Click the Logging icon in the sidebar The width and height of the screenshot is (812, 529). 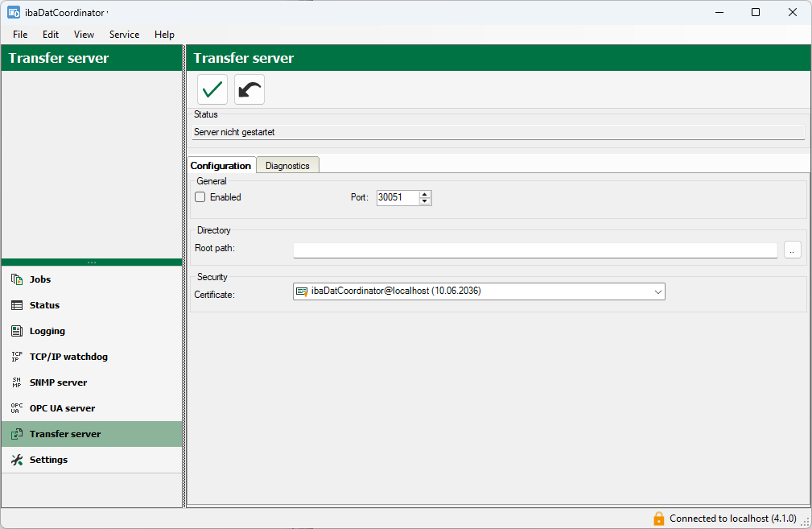17,331
